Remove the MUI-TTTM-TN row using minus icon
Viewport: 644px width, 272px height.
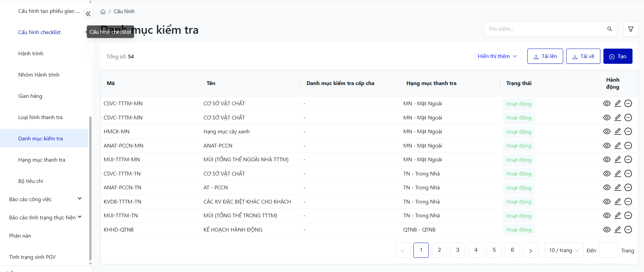pyautogui.click(x=628, y=216)
